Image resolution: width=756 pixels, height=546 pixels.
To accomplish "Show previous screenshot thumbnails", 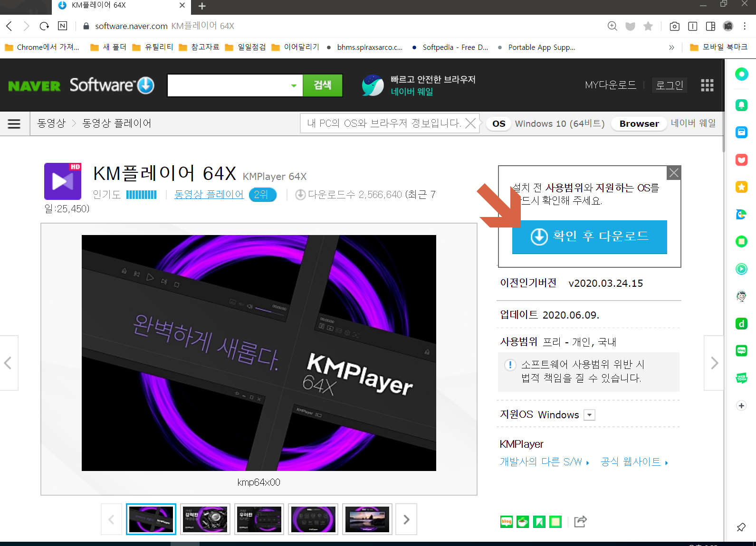I will click(x=111, y=519).
